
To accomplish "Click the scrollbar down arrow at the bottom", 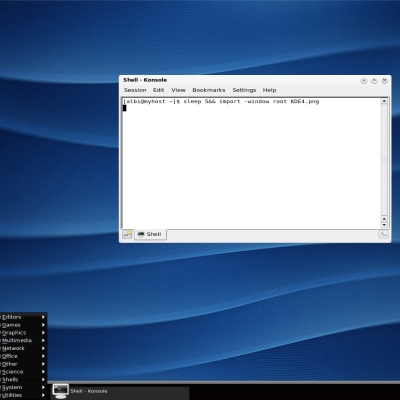I will pos(384,225).
